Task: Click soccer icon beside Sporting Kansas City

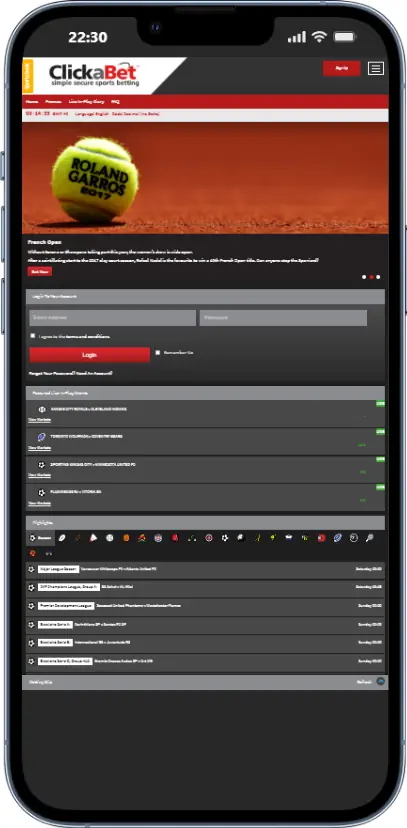Action: [x=42, y=465]
